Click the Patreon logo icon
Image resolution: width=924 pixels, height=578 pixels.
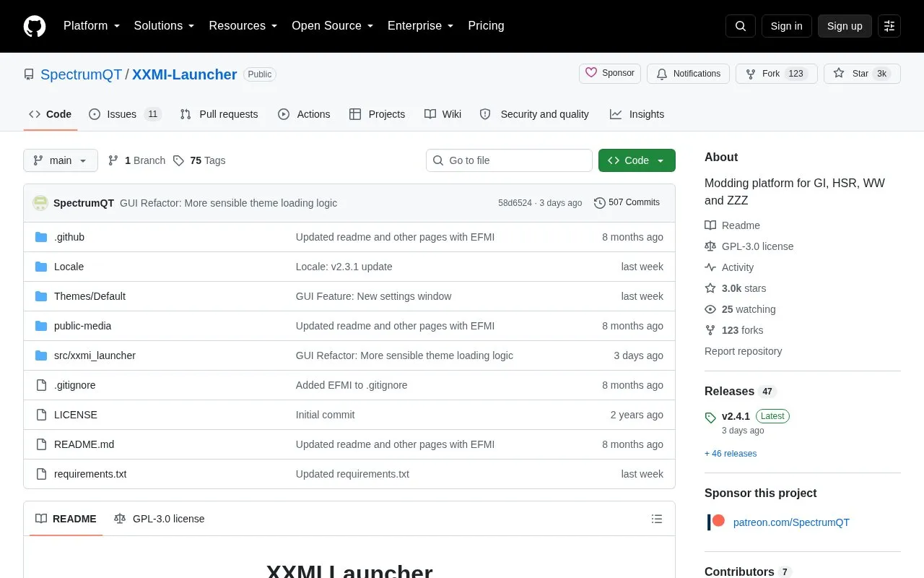[x=715, y=522]
